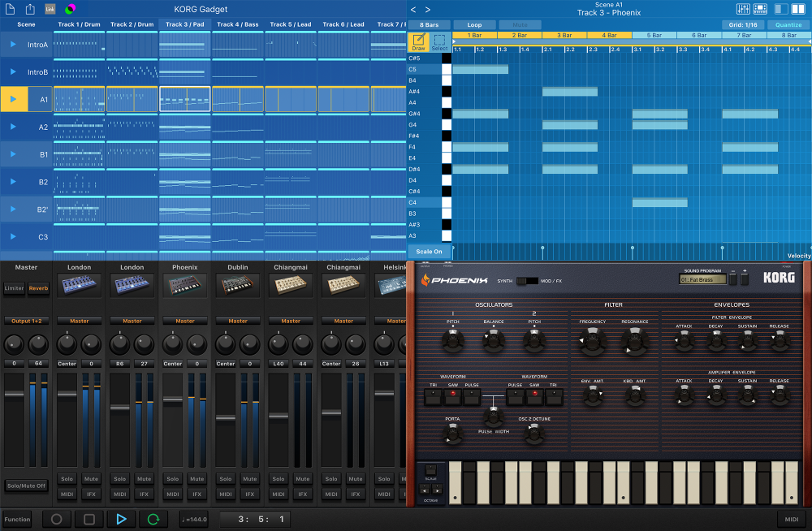812x531 pixels.
Task: Select the Select marquee tool
Action: click(439, 42)
